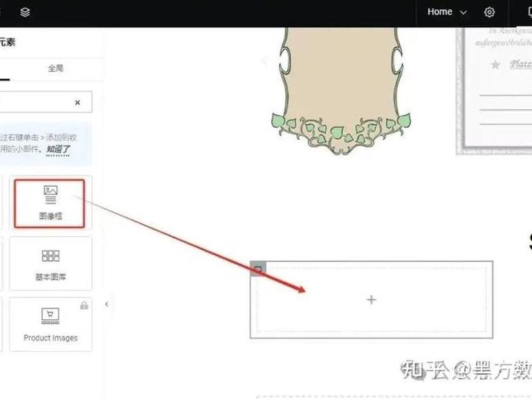Click the certificate image on the right

[494, 91]
